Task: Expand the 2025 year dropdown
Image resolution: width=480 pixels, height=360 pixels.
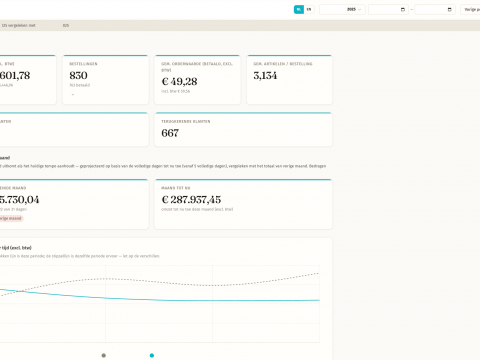Action: 342,9
